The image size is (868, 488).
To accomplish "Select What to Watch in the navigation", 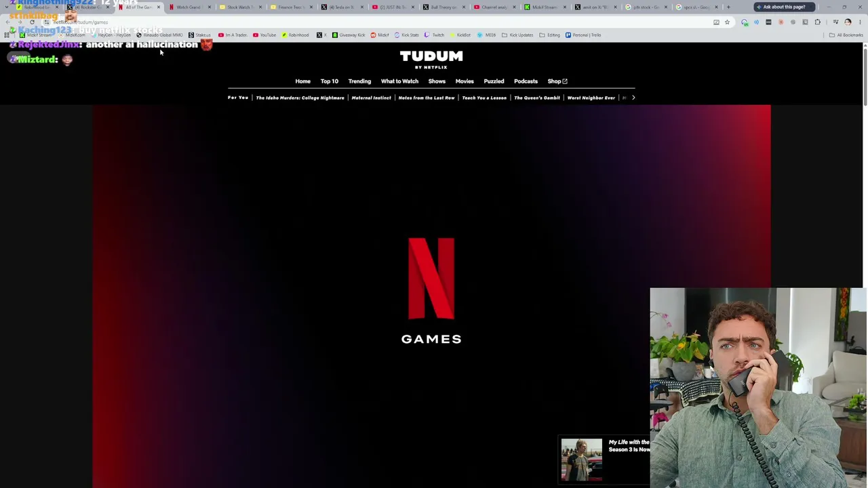I will click(399, 81).
